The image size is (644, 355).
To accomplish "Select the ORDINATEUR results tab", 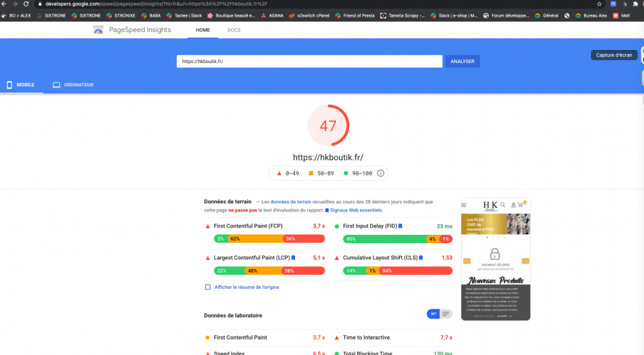I will (73, 85).
